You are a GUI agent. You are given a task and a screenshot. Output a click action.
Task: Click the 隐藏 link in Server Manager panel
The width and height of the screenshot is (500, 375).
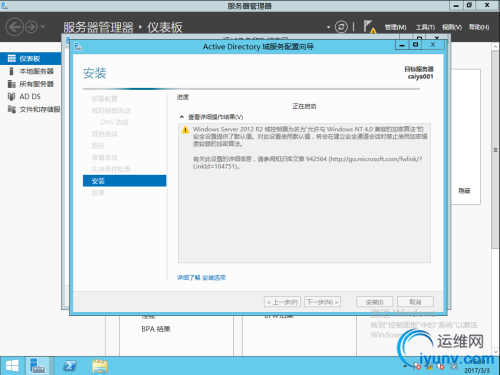point(464,191)
